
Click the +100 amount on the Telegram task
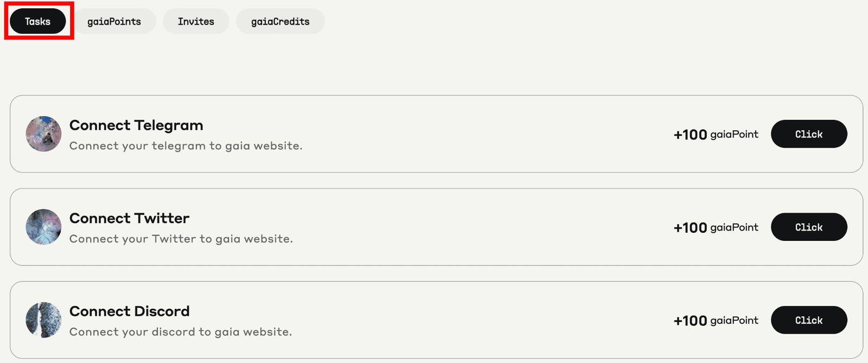[690, 135]
